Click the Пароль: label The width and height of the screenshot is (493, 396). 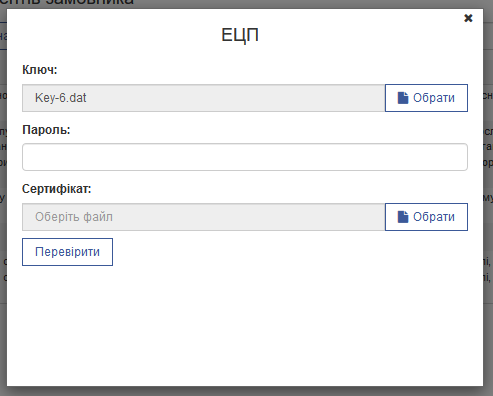click(x=46, y=130)
